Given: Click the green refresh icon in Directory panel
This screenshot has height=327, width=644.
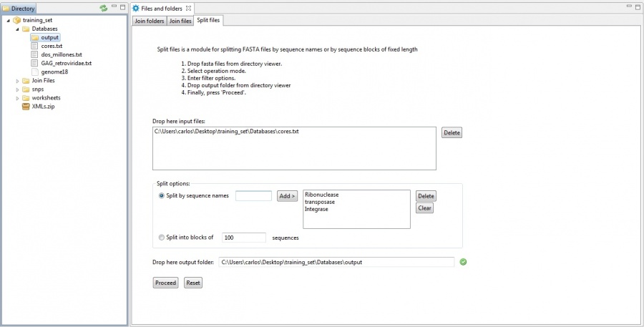Looking at the screenshot, I should click(104, 8).
